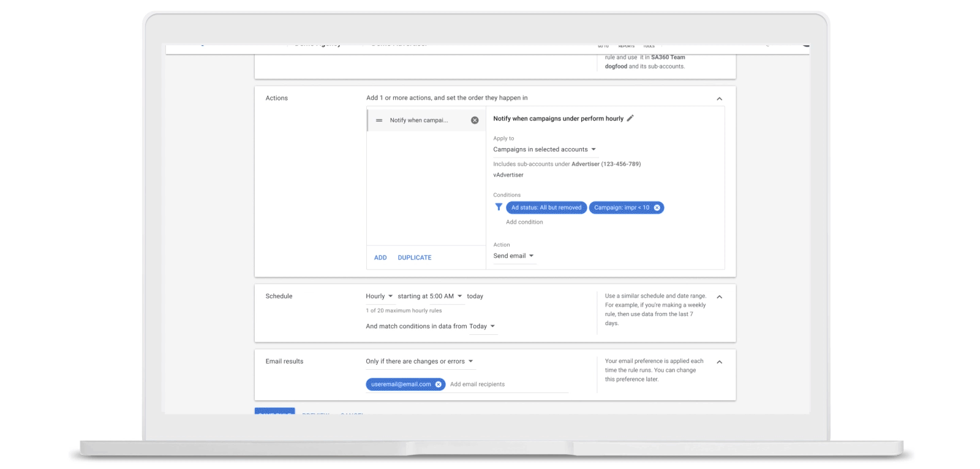The height and width of the screenshot is (469, 980).
Task: Click DUPLICATE to copy the action
Action: click(415, 258)
